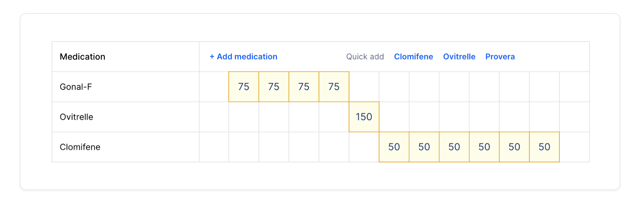The image size is (644, 204).
Task: Select the Gonal-F row label
Action: point(76,87)
